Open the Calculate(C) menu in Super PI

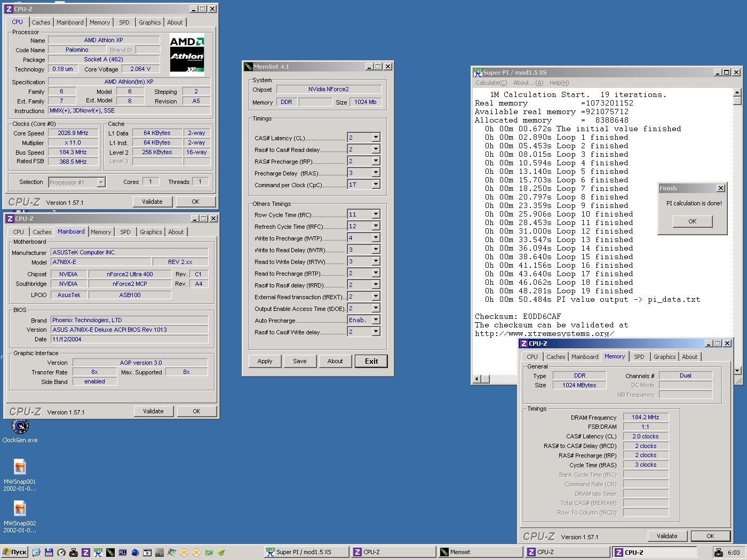click(491, 83)
